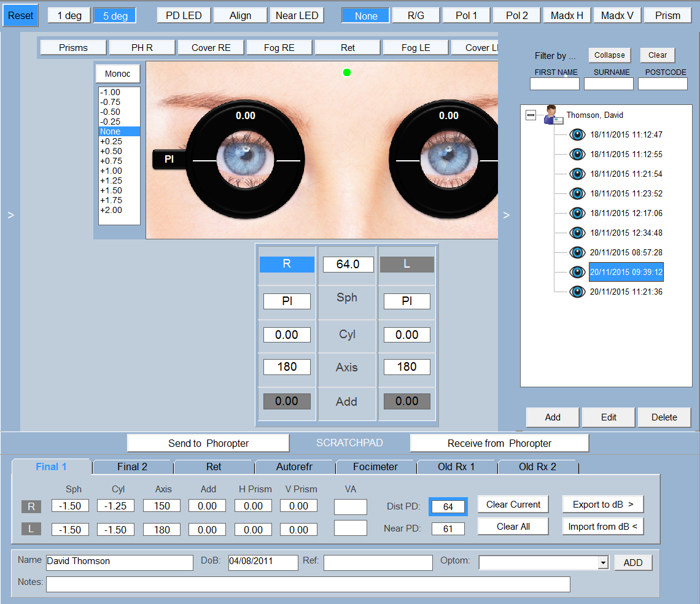Click eye icon for 20/11/2015 11:21:36 record
This screenshot has width=700, height=604.
click(577, 292)
